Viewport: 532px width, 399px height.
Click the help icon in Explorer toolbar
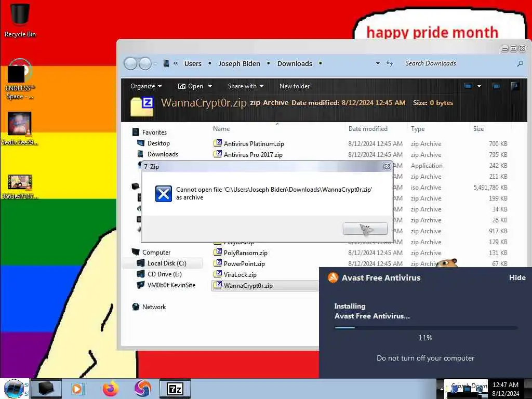(x=515, y=86)
